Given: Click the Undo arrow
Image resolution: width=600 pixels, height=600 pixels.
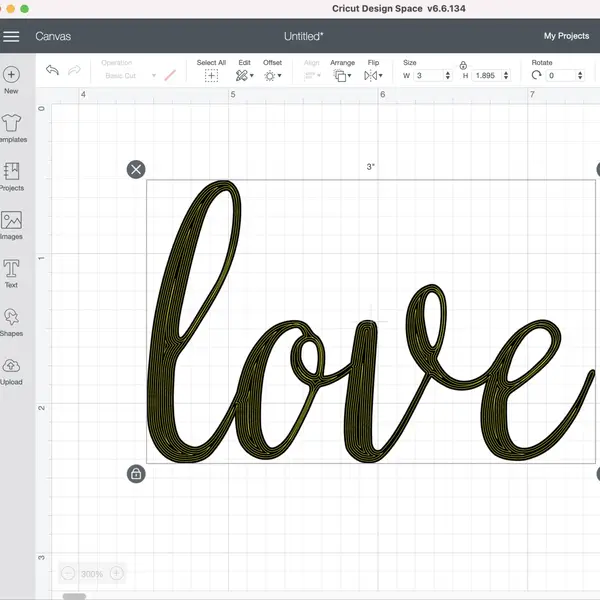Looking at the screenshot, I should pos(52,71).
